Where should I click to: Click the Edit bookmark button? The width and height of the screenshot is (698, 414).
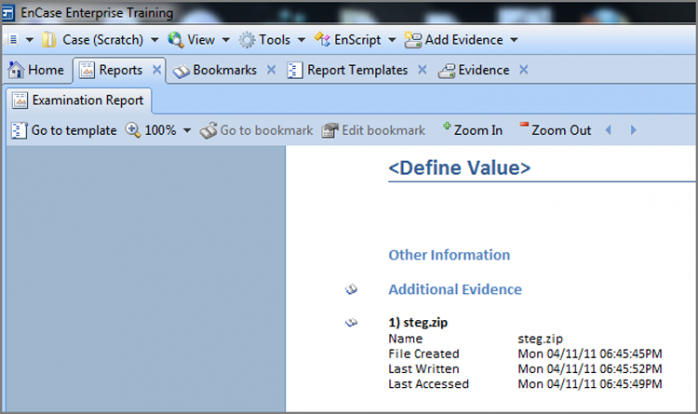[x=383, y=130]
